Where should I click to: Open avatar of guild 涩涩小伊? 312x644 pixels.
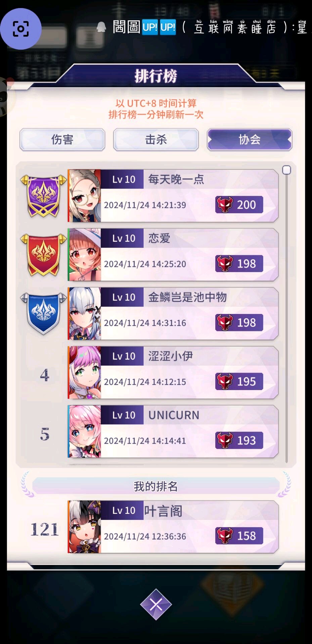tap(85, 373)
